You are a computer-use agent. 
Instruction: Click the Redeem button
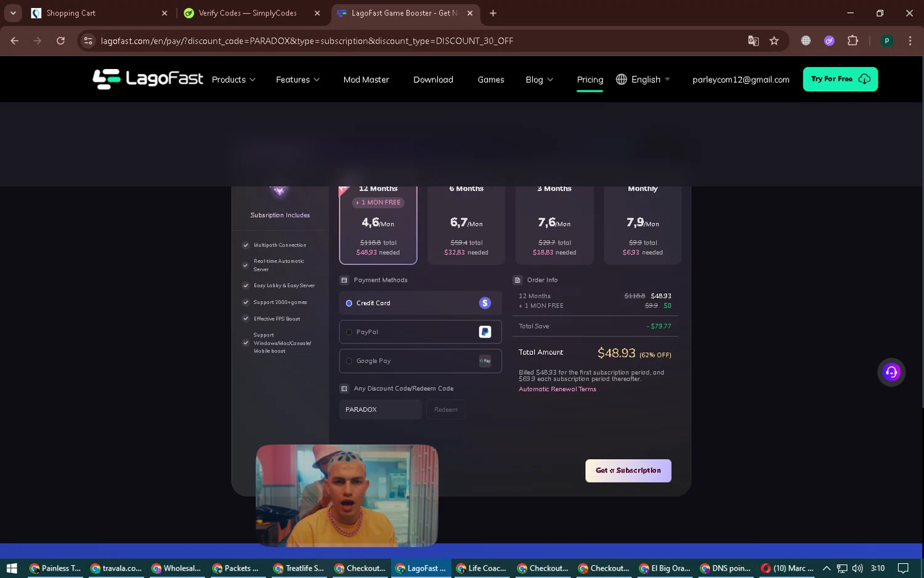coord(446,410)
